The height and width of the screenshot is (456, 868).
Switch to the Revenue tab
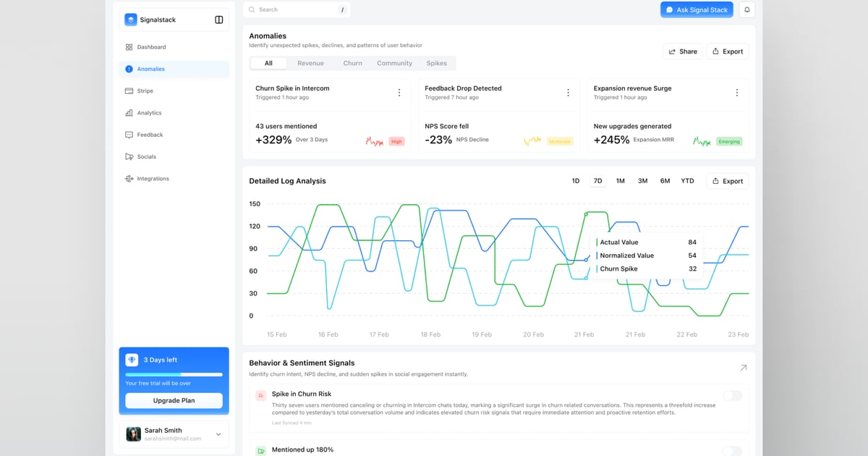click(310, 63)
